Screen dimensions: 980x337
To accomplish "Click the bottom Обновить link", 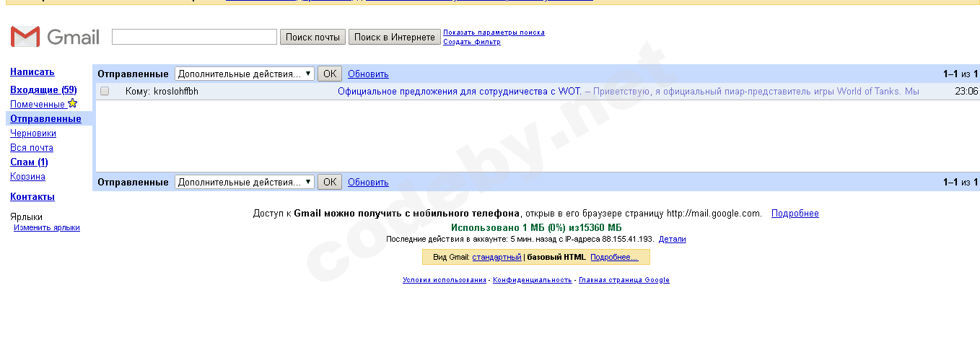I will pyautogui.click(x=368, y=182).
